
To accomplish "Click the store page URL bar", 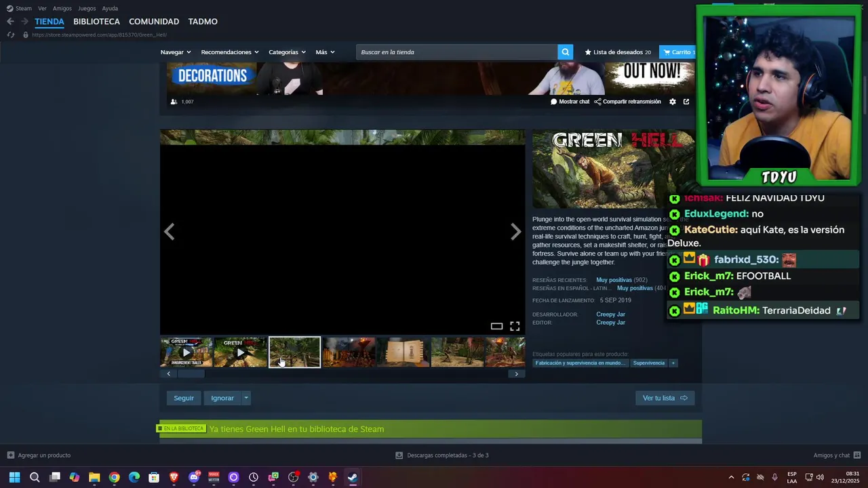I will click(x=99, y=35).
